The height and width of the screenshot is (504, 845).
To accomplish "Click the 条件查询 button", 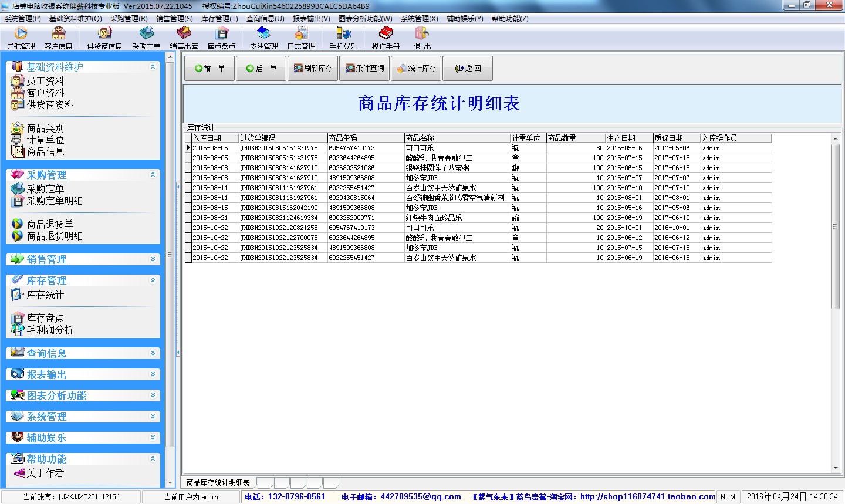I will [x=364, y=69].
